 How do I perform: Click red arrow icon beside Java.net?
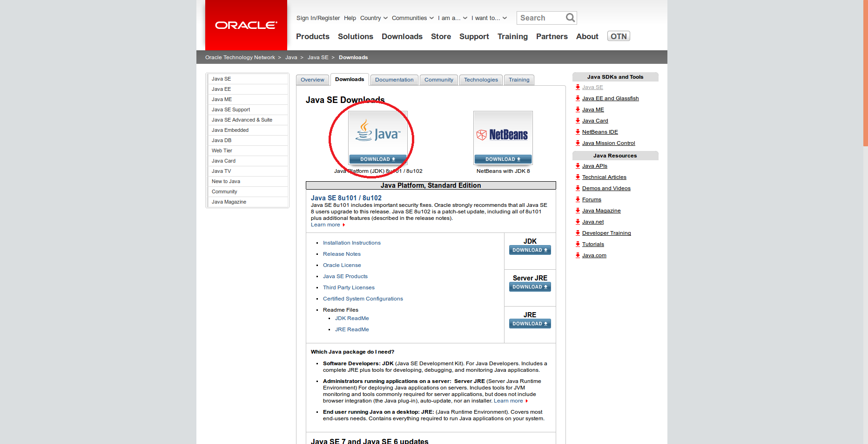click(x=578, y=222)
